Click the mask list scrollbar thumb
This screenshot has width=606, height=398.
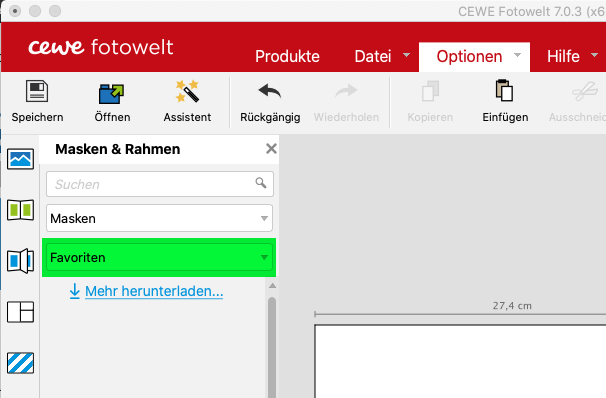(272, 347)
